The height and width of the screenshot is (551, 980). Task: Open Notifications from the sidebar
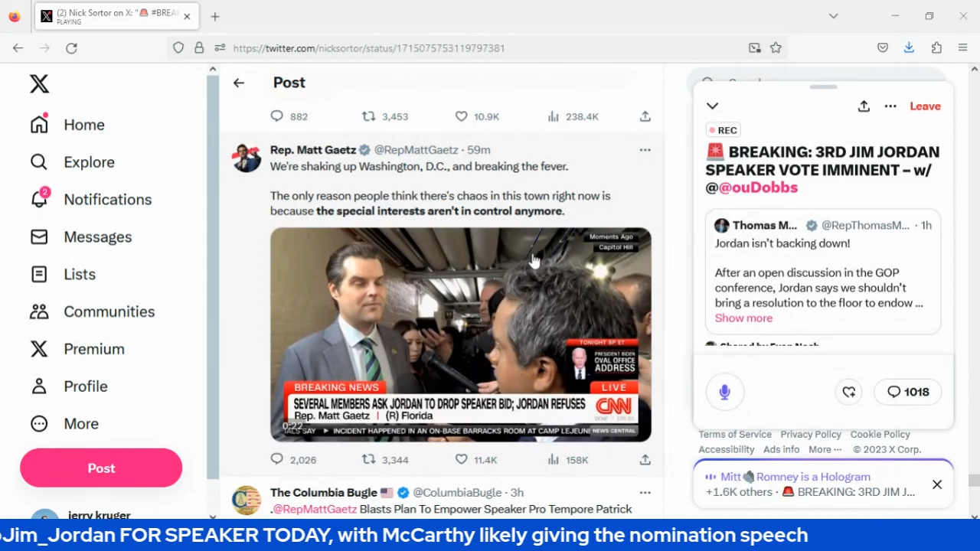coord(107,199)
